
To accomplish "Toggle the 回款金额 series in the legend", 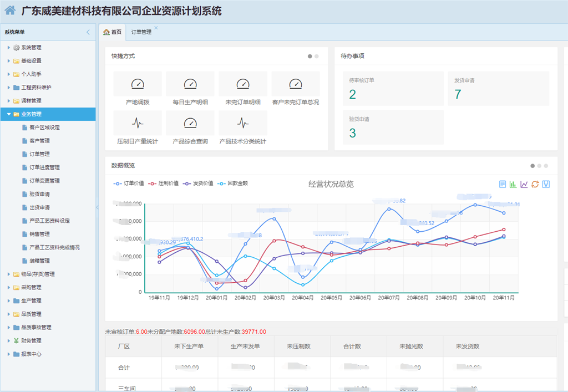I will (x=232, y=184).
